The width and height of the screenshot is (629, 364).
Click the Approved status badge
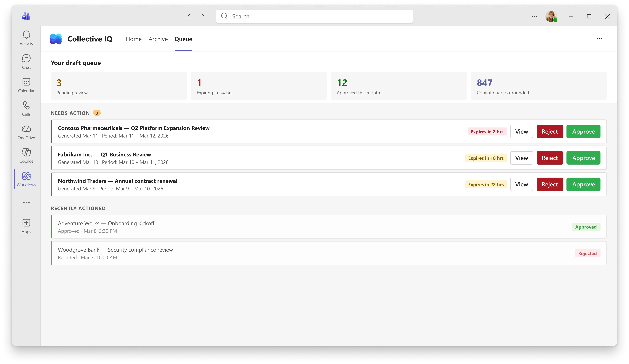pyautogui.click(x=586, y=227)
